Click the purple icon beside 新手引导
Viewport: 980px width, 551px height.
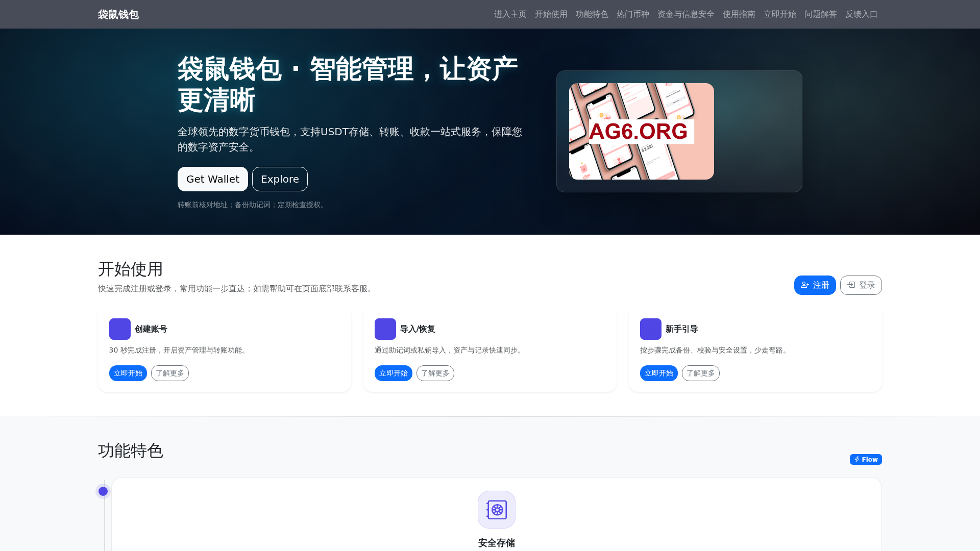coord(651,329)
